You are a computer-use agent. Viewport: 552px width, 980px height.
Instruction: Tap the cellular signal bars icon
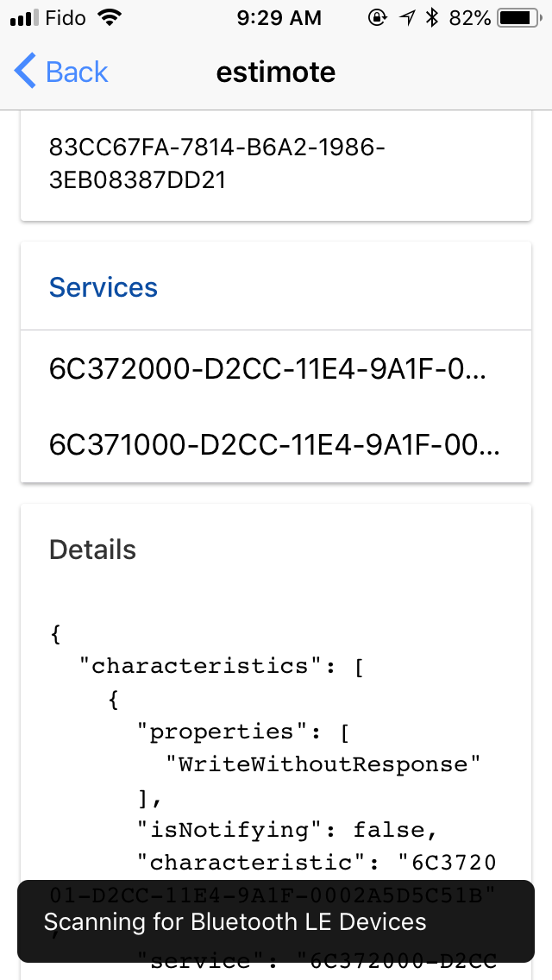[26, 18]
